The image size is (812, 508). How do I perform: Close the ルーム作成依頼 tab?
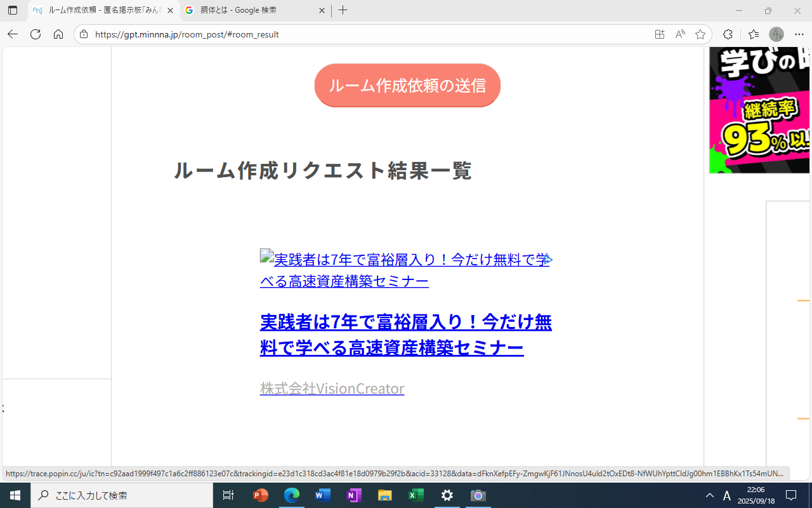click(x=170, y=11)
